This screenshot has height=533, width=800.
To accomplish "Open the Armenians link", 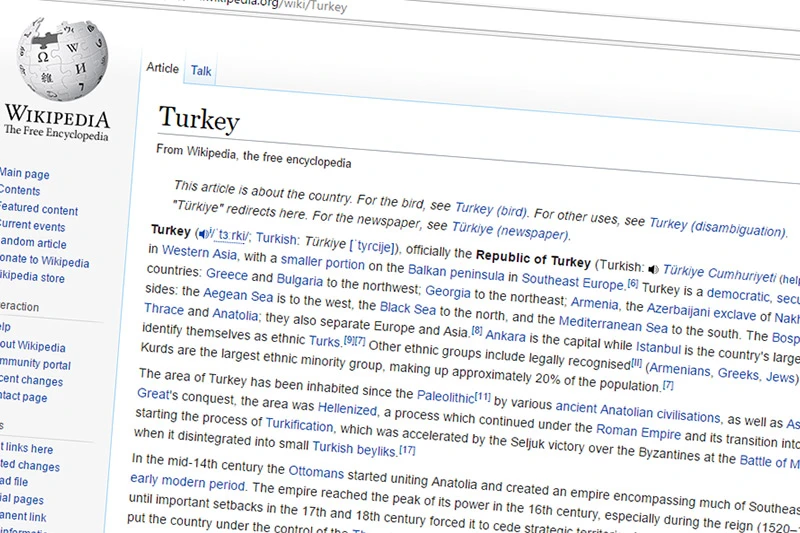I will [x=680, y=369].
